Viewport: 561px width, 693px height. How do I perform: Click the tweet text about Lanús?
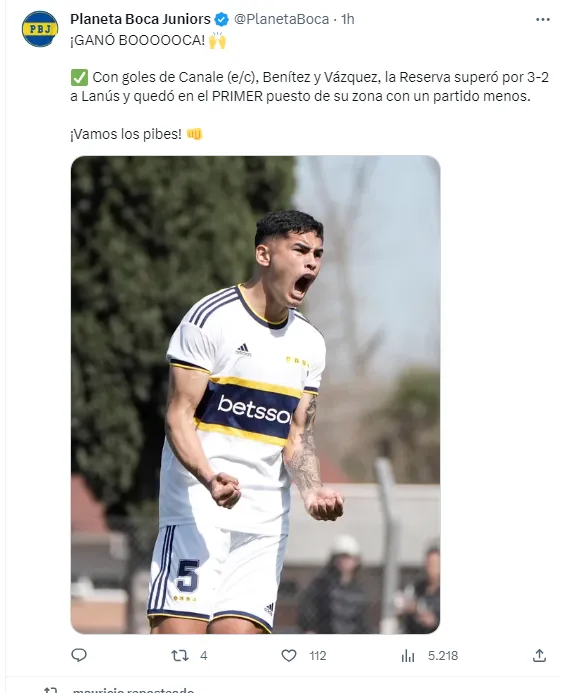tap(309, 87)
